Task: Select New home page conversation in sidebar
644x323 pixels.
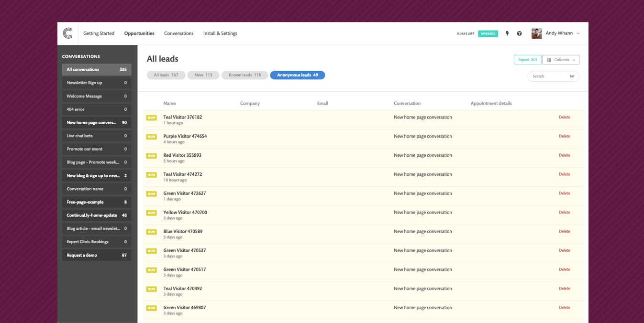Action: coord(97,123)
